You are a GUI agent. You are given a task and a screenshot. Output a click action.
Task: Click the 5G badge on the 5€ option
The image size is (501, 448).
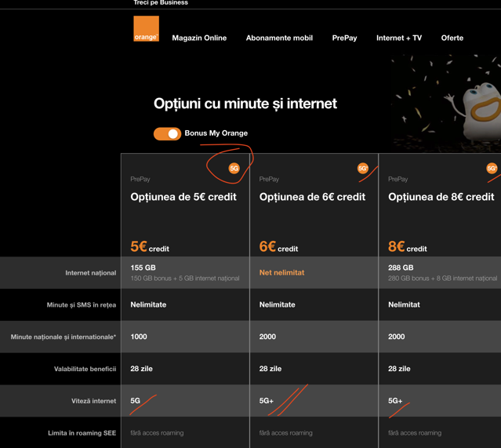pyautogui.click(x=234, y=168)
